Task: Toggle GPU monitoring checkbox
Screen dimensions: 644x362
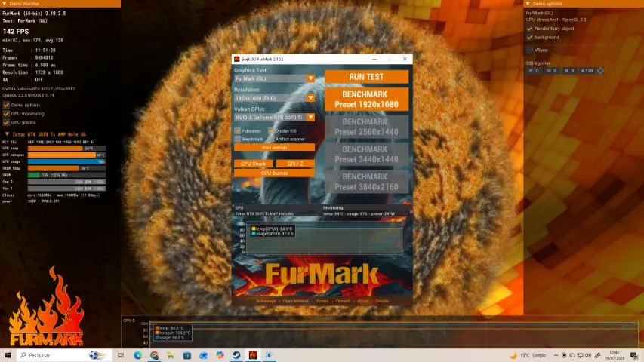Action: tap(6, 114)
